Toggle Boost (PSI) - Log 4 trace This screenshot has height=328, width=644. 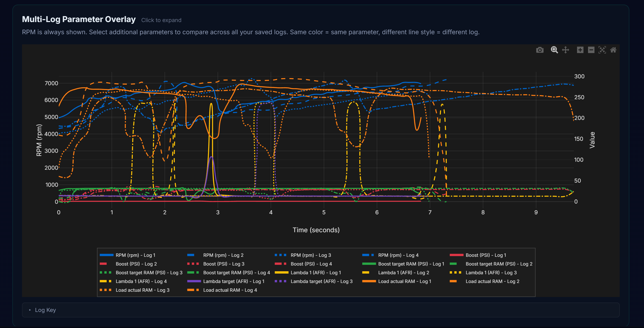pyautogui.click(x=303, y=264)
